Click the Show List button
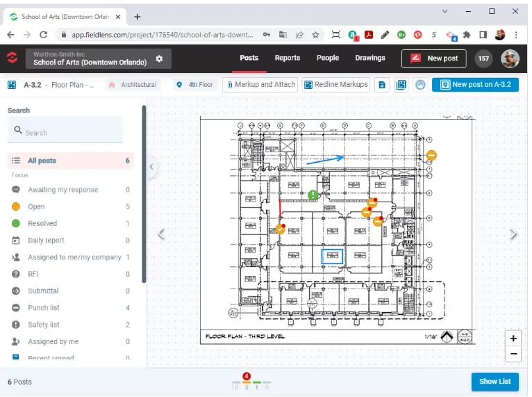This screenshot has height=397, width=532. [494, 382]
